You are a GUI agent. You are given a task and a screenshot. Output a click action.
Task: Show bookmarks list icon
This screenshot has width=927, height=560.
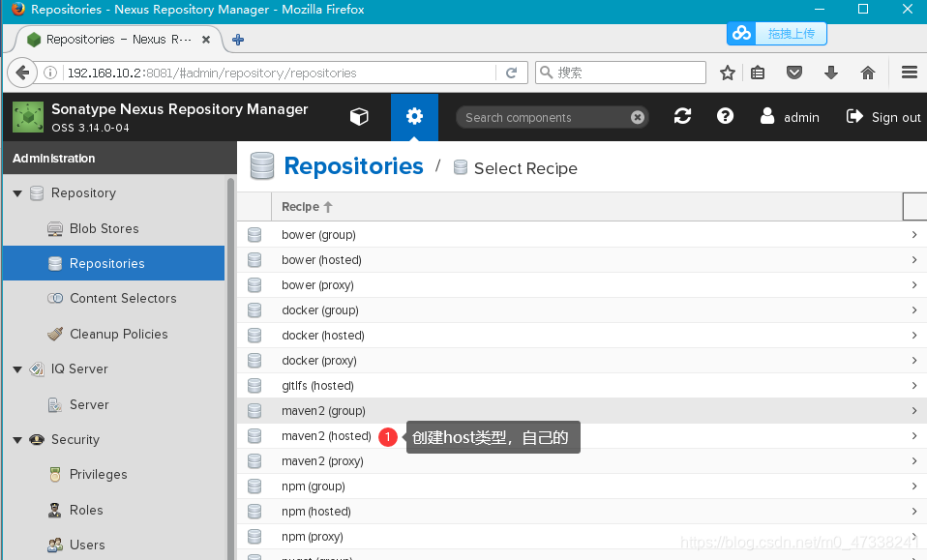[758, 73]
